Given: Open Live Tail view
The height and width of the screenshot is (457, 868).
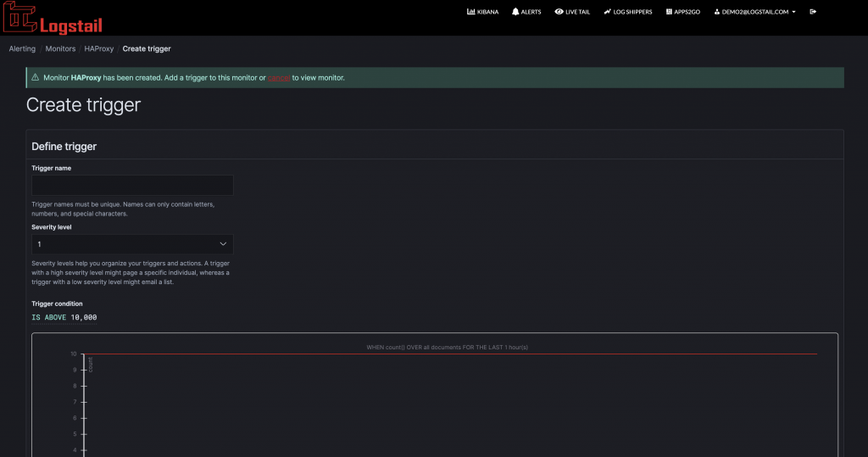Looking at the screenshot, I should (x=572, y=12).
